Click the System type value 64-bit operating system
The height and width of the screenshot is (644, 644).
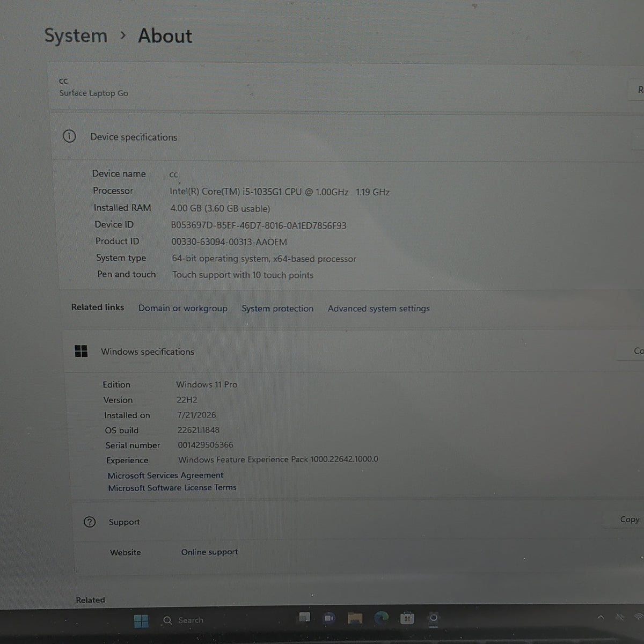264,259
